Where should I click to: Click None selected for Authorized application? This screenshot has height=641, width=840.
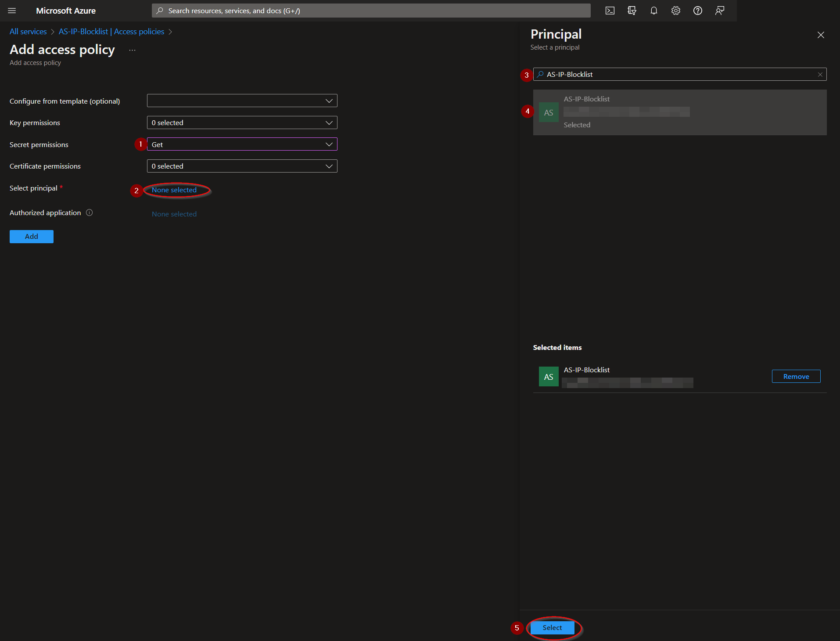174,214
